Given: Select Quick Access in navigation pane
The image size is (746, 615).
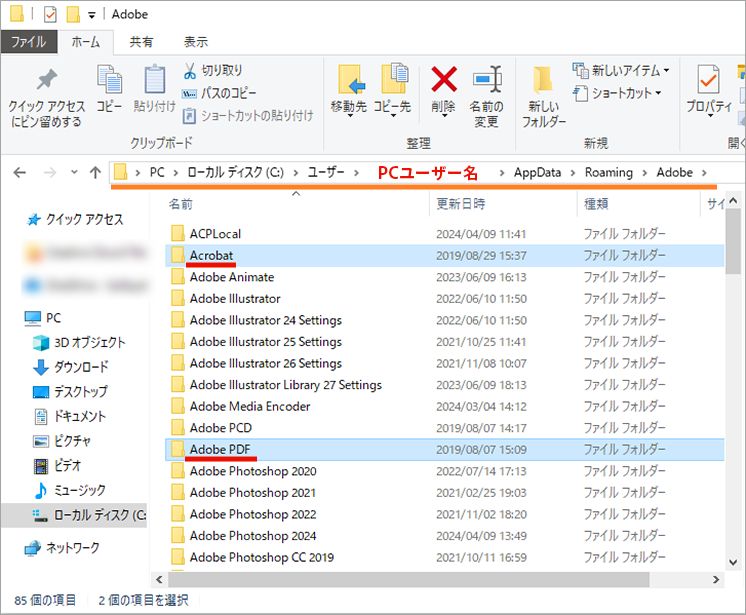Looking at the screenshot, I should [x=75, y=219].
